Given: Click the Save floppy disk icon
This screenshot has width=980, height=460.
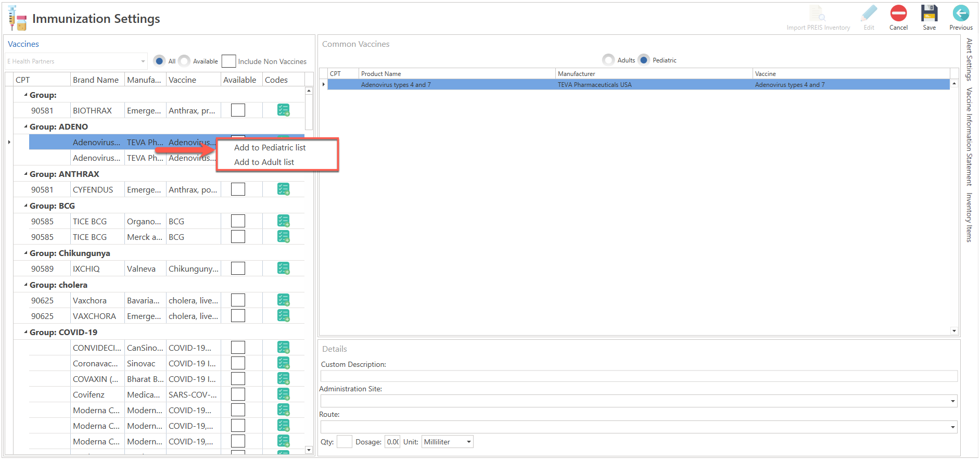Looking at the screenshot, I should (929, 14).
